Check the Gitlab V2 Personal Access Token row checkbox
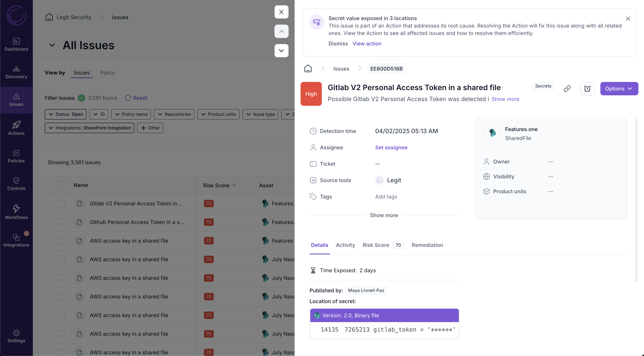644x356 pixels. pyautogui.click(x=61, y=204)
